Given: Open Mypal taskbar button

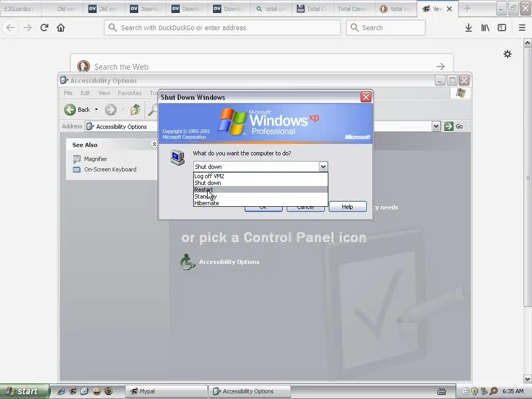Looking at the screenshot, I should 166,391.
